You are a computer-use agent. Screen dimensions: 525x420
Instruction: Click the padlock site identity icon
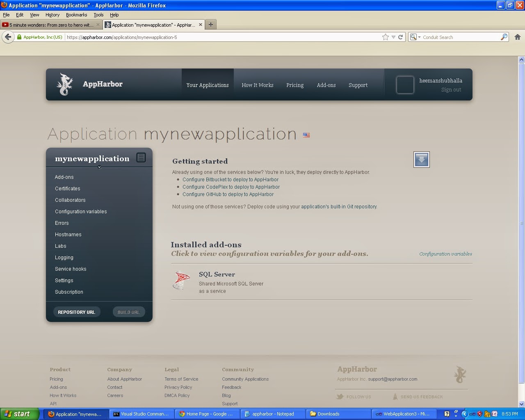[x=19, y=37]
